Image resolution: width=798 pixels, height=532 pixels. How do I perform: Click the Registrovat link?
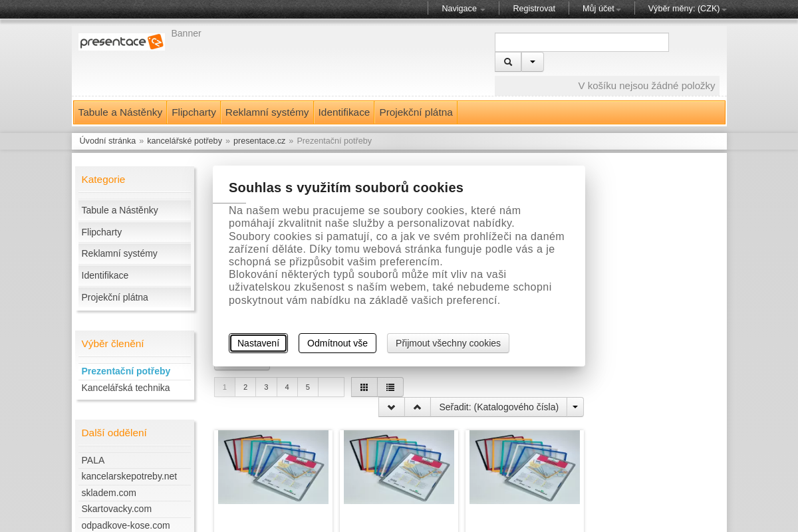click(534, 9)
